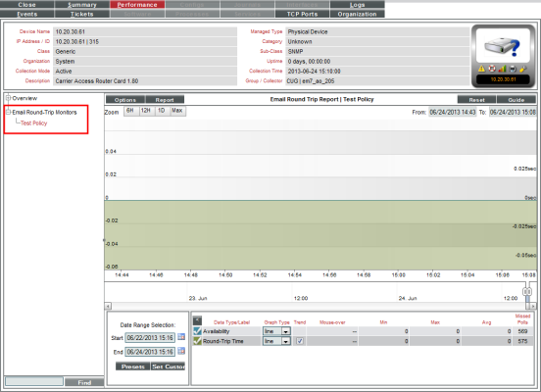The height and width of the screenshot is (392, 541).
Task: Set zoom to 12H
Action: [x=146, y=111]
